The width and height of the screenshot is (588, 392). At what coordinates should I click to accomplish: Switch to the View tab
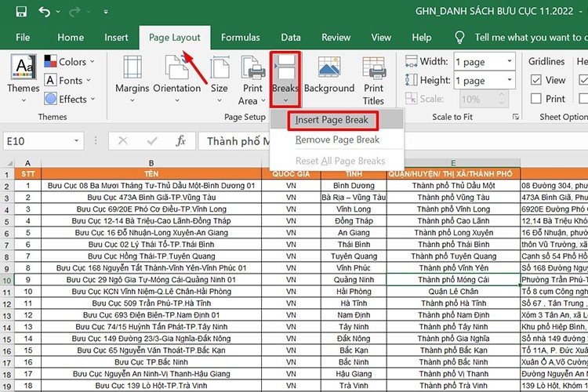381,37
